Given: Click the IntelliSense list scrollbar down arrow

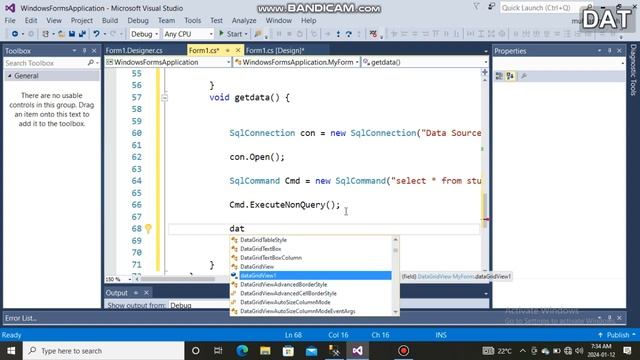Looking at the screenshot, I should pyautogui.click(x=395, y=312).
